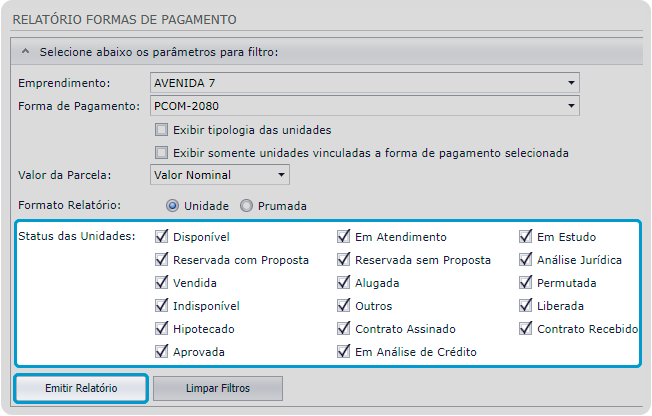Toggle the Reservada com Proposta checkbox
The image size is (652, 416).
(162, 260)
